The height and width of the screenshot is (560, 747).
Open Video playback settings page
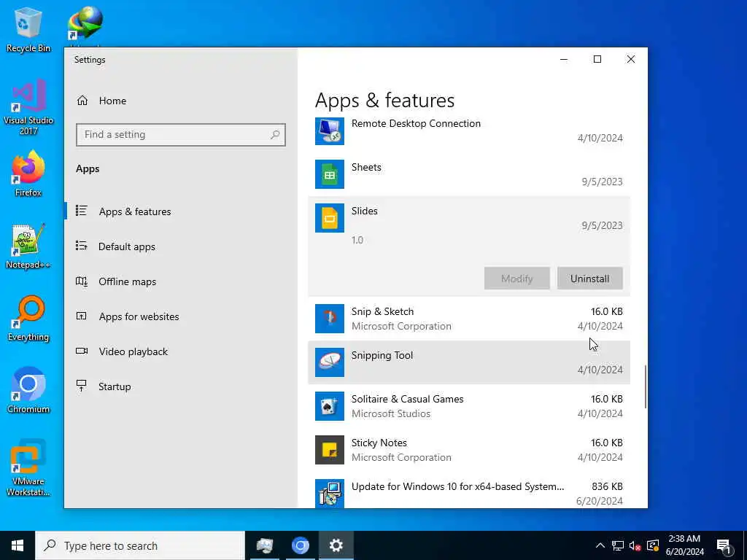(133, 352)
